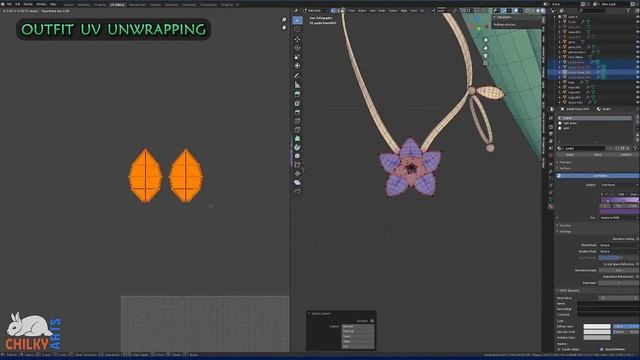
Task: Toggle Subsurface Translucency checkbox
Action: pyautogui.click(x=638, y=277)
